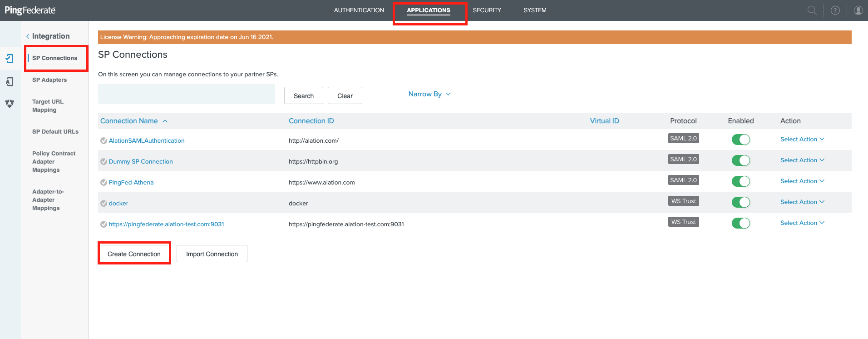Click the Clear button
This screenshot has width=868, height=339.
(345, 95)
